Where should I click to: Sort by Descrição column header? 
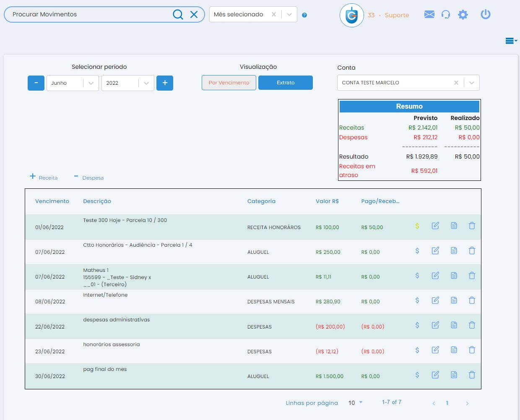97,201
